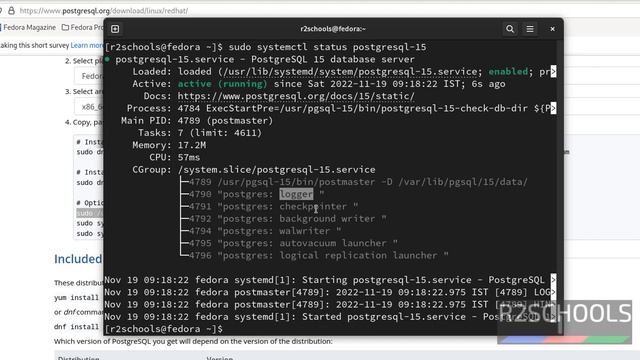Click the green enabled status word
The image size is (640, 360).
coord(508,71)
